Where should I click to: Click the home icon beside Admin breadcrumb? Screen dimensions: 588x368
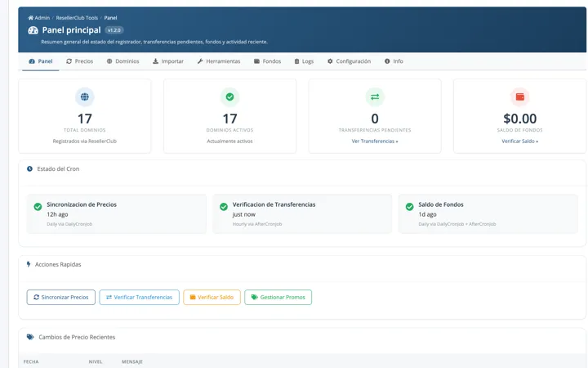pyautogui.click(x=31, y=18)
